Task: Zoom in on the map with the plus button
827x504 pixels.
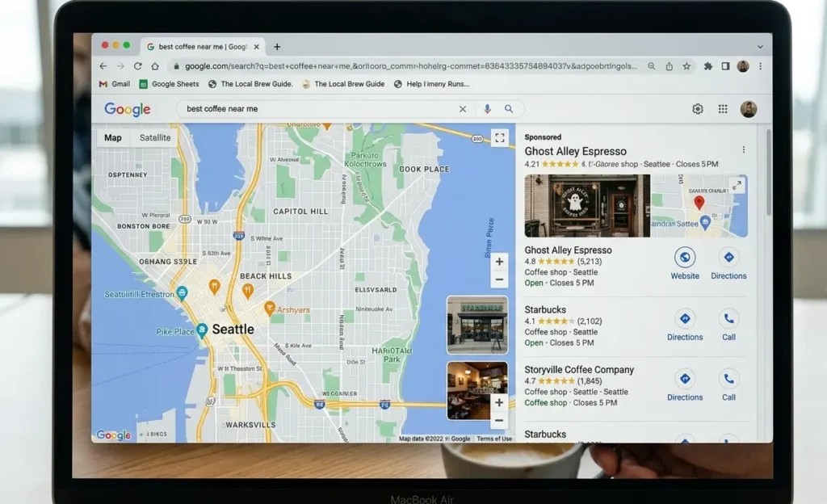Action: (499, 262)
